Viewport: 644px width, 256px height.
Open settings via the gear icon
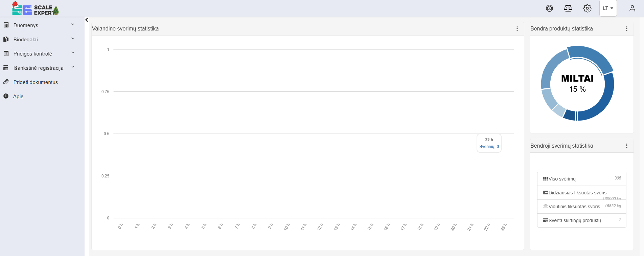point(587,8)
